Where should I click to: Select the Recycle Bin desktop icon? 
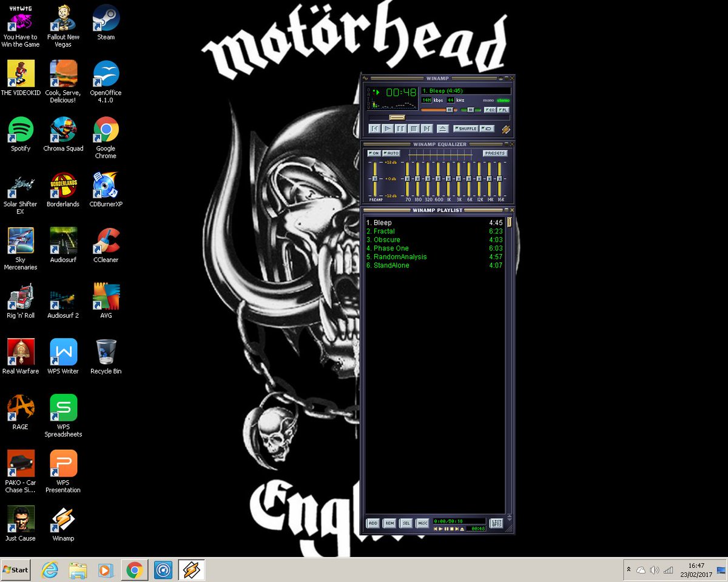point(106,357)
